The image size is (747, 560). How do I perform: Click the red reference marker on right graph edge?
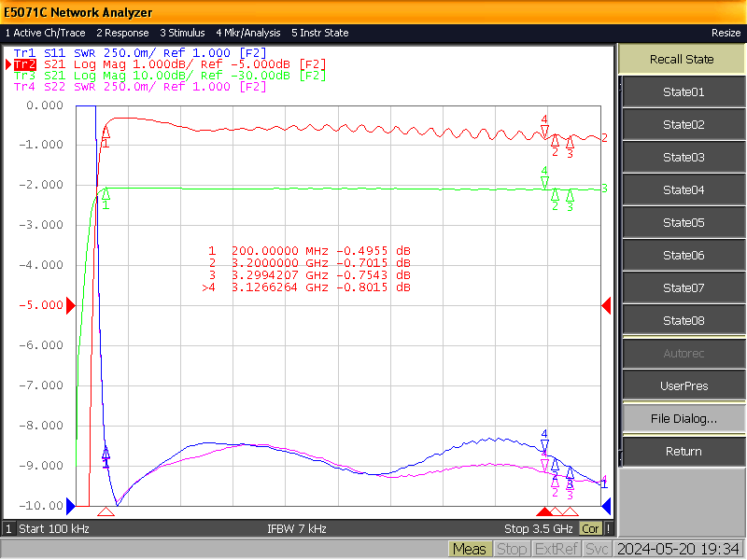(x=606, y=305)
